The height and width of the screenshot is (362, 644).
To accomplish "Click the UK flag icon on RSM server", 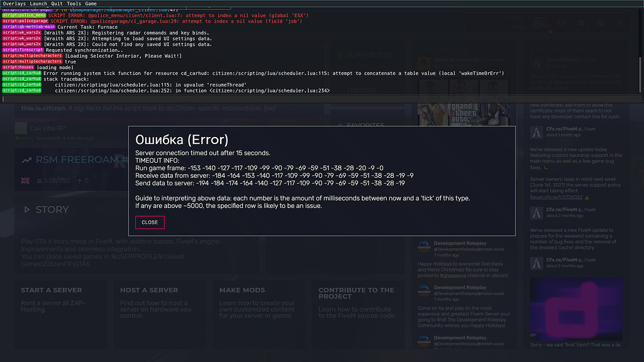I will [x=25, y=180].
